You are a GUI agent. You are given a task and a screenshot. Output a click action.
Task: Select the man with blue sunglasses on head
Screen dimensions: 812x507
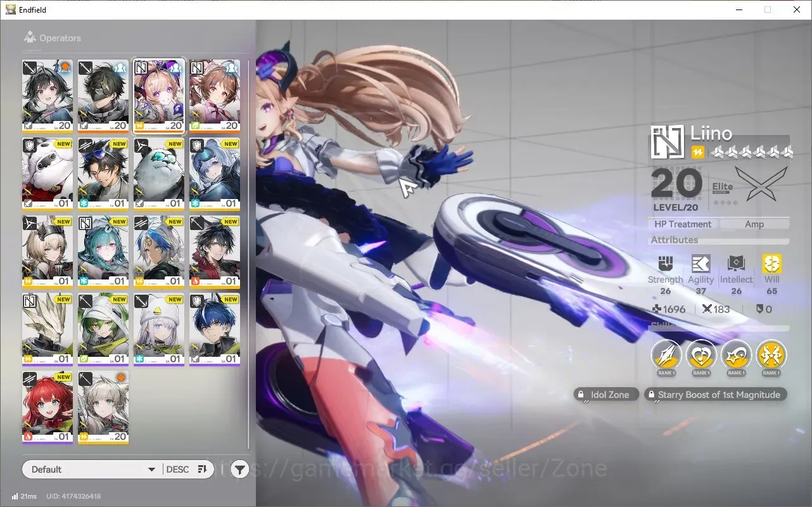[103, 174]
